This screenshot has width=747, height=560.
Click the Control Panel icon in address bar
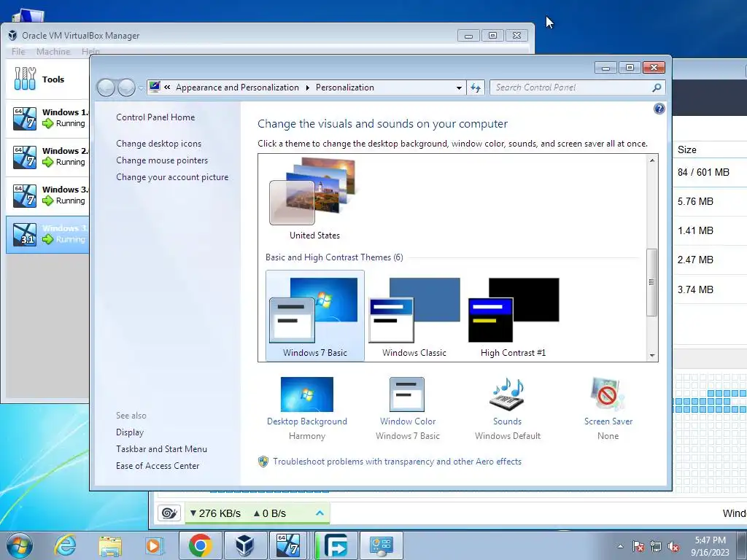(x=155, y=87)
